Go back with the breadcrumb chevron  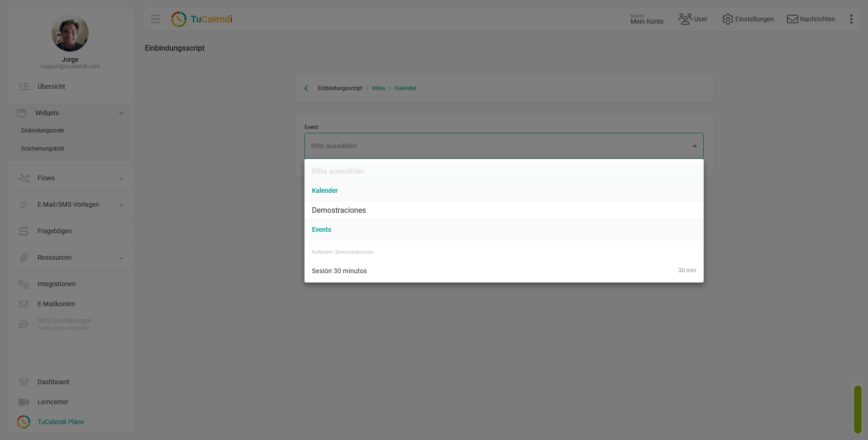(306, 88)
